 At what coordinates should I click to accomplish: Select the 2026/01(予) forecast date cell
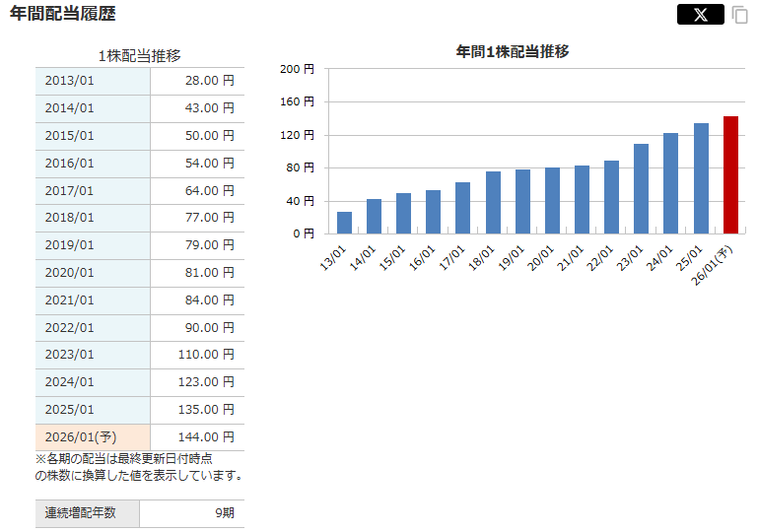point(93,437)
